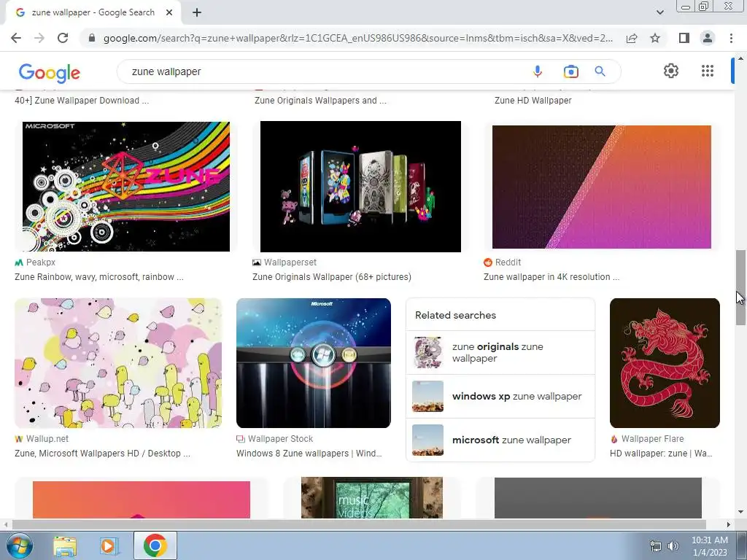Open Google settings gear
747x560 pixels.
[671, 71]
